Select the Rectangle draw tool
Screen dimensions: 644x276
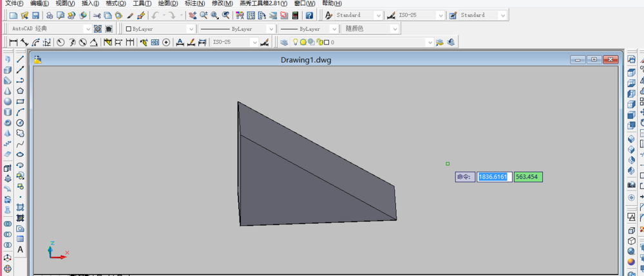pyautogui.click(x=20, y=102)
